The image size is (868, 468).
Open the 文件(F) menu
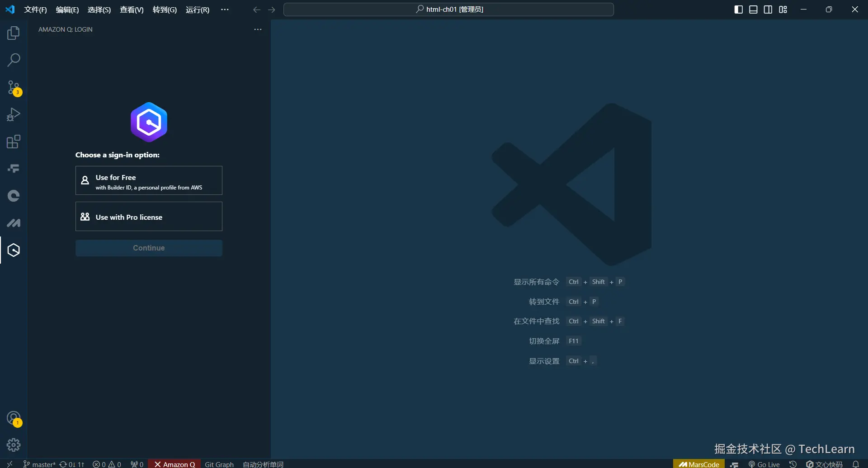35,9
